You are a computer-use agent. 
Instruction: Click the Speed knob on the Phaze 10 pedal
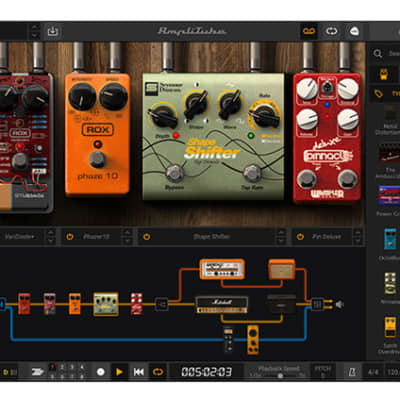pyautogui.click(x=113, y=97)
